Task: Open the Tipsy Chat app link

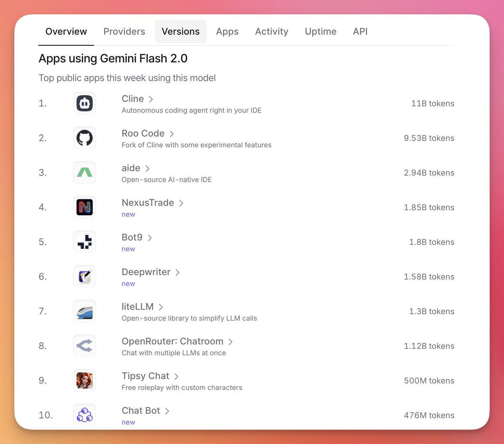Action: [145, 376]
